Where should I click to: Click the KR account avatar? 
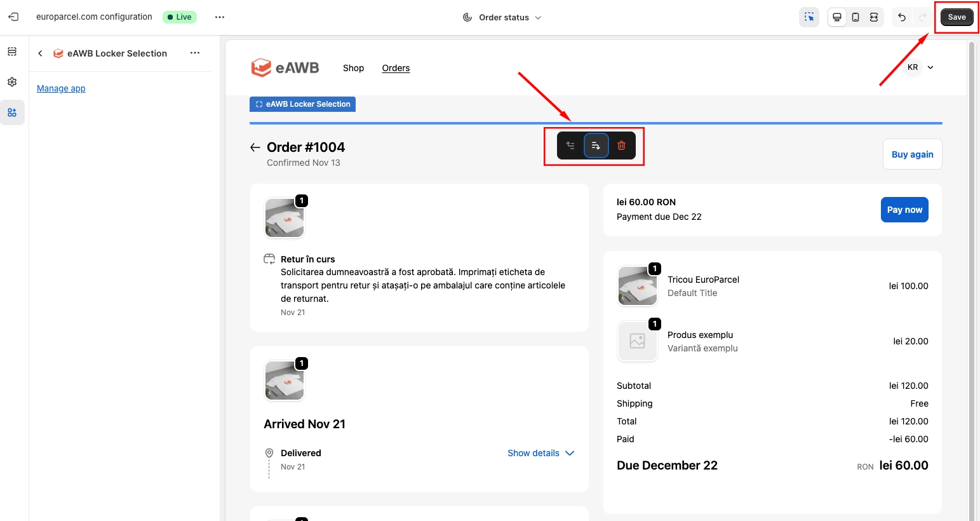tap(913, 67)
